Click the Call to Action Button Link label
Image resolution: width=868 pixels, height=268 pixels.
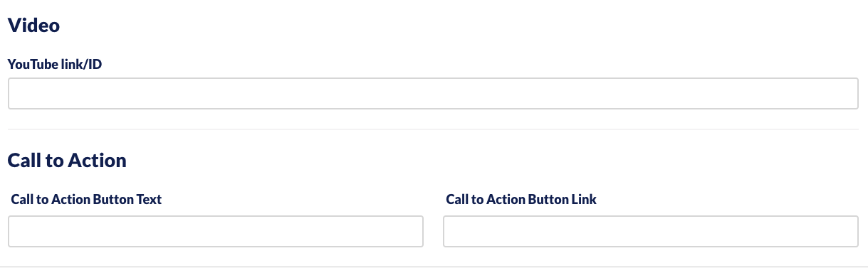pyautogui.click(x=521, y=200)
